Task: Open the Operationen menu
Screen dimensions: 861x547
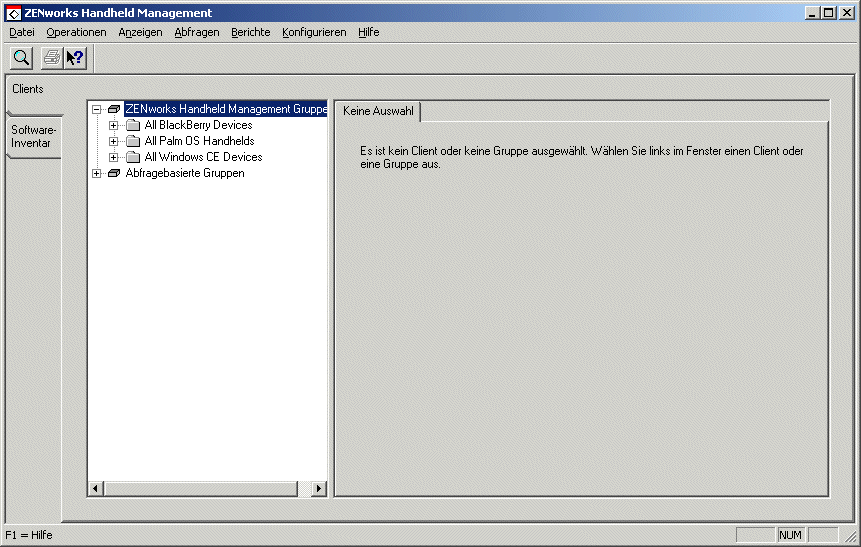Action: tap(76, 32)
